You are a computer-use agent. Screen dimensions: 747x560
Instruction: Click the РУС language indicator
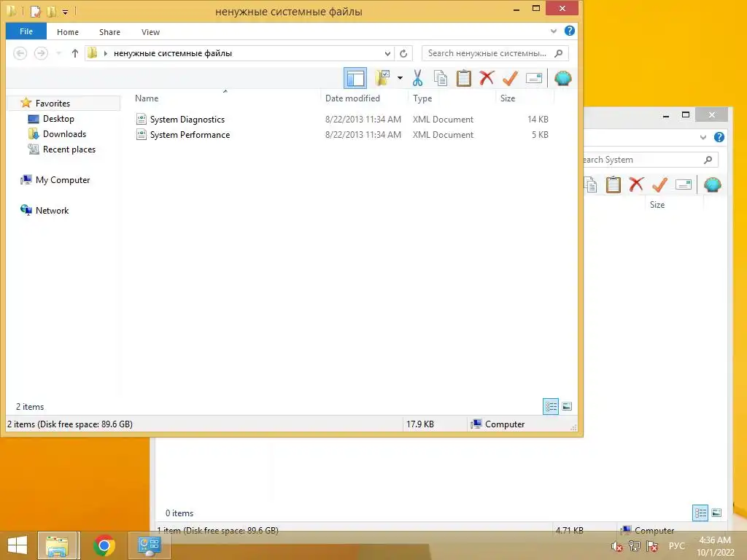coord(676,546)
